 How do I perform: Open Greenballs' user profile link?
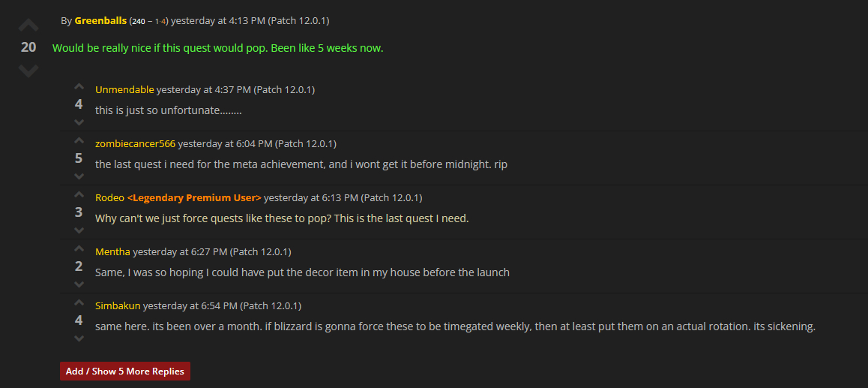(x=100, y=21)
